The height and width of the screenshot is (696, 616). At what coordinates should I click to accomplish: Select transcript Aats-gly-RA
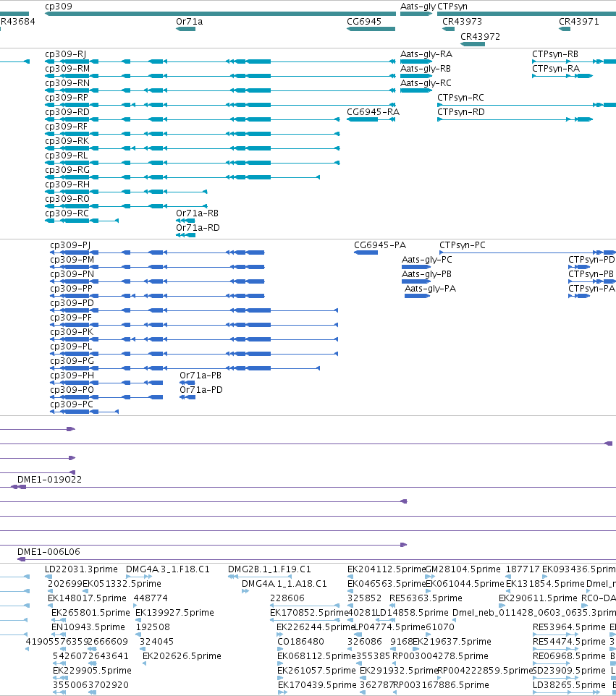416,61
